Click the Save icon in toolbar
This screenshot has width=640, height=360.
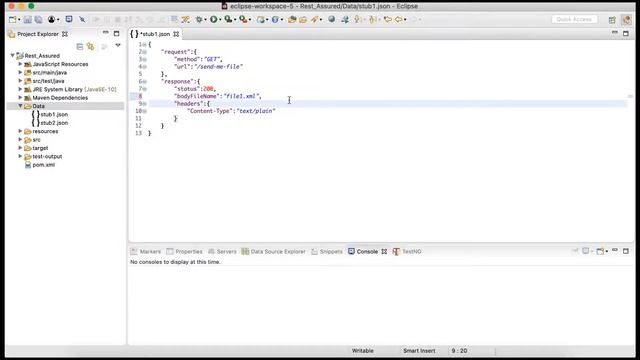click(x=27, y=19)
